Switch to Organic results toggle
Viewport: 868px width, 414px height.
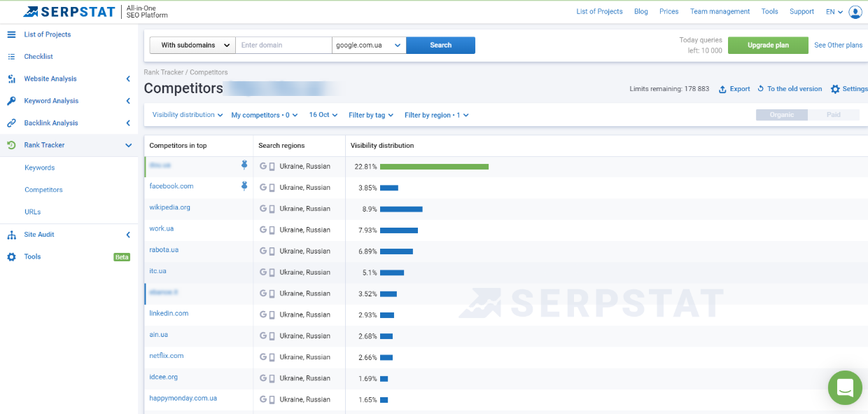tap(782, 115)
